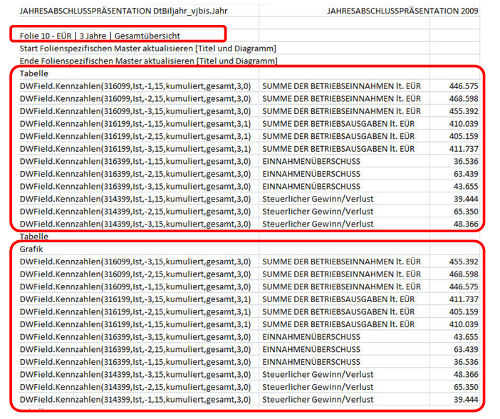Click value 410.039 in the Grafik block

[x=463, y=324]
